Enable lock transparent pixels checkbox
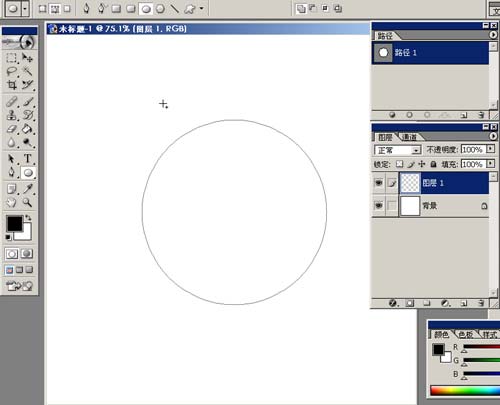The width and height of the screenshot is (500, 405). click(399, 164)
